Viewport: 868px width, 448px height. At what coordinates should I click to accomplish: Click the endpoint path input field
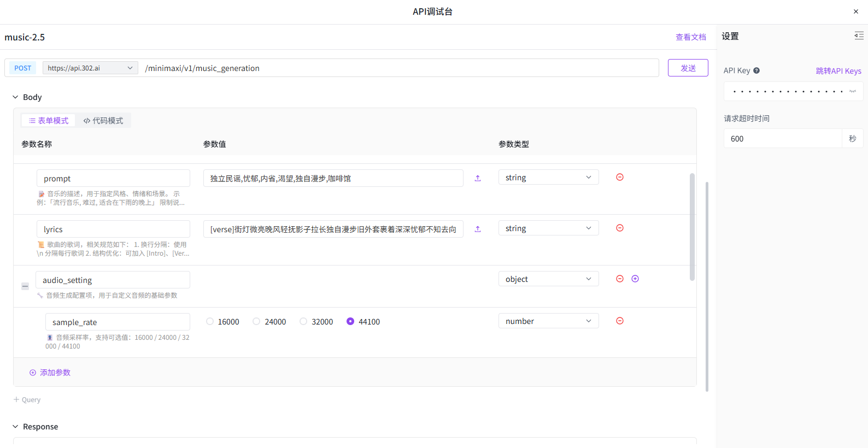point(399,68)
